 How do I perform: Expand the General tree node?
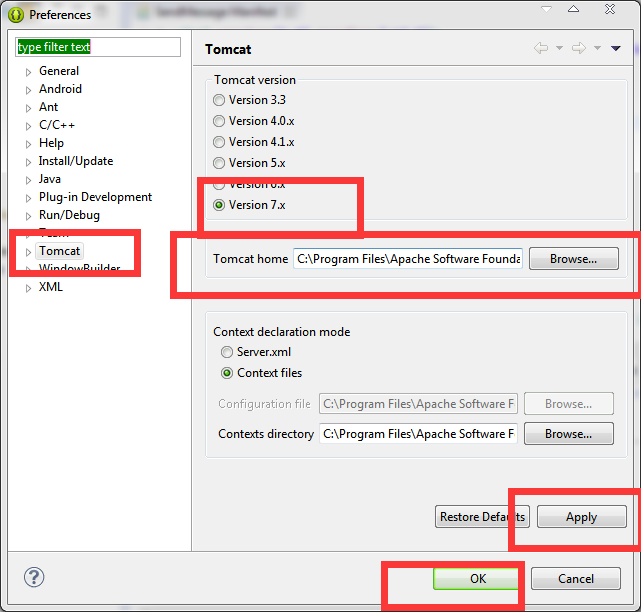pyautogui.click(x=28, y=72)
